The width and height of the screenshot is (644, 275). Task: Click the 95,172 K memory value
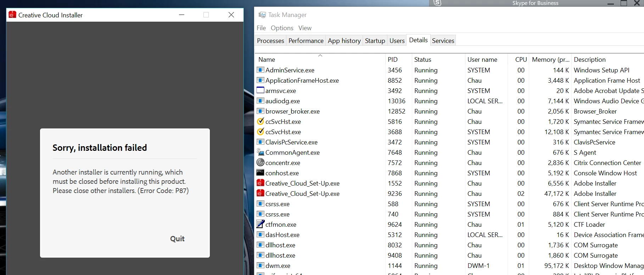[556, 265]
